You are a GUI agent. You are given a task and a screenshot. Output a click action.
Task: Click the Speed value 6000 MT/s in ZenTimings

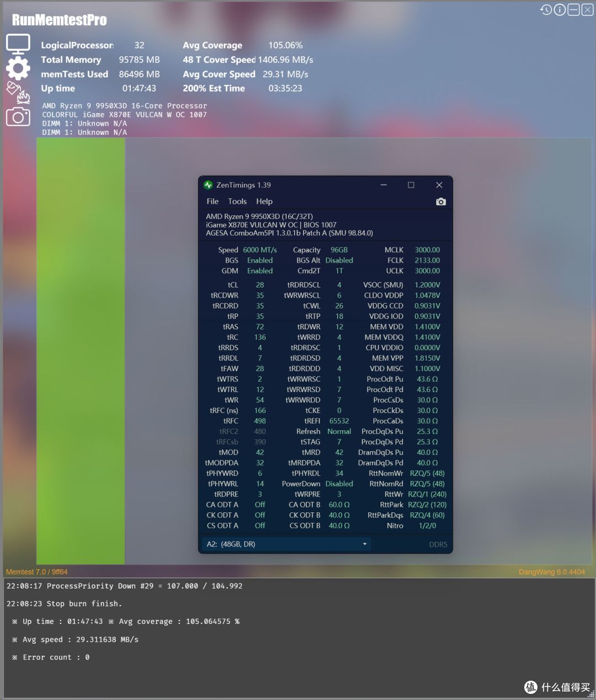pos(260,250)
